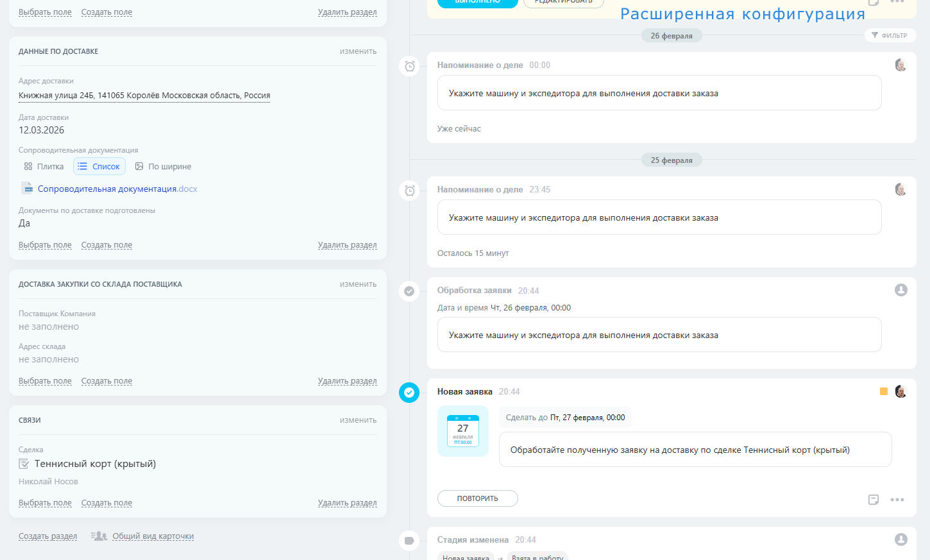
Task: Click Выбрать поле in the СВЯЗИ section
Action: pyautogui.click(x=45, y=503)
